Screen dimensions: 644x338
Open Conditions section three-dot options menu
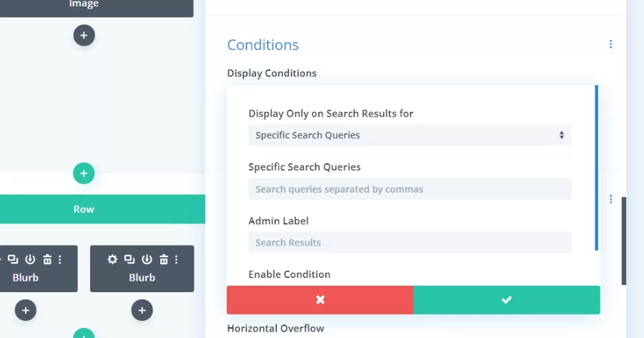[611, 44]
